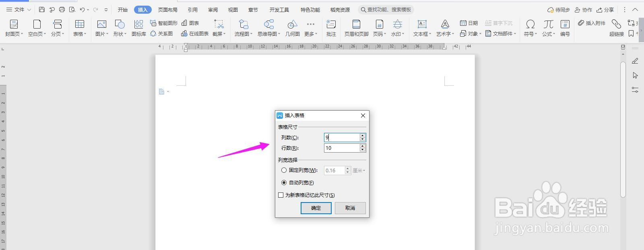This screenshot has width=644, height=250.
Task: Open the 截屏 screenshot tool
Action: 219,28
